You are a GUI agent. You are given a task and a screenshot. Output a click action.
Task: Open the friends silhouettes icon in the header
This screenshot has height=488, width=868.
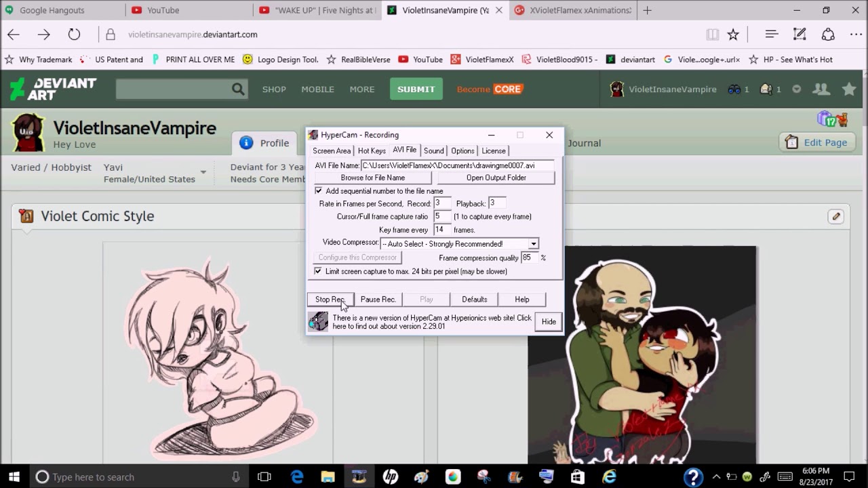(x=821, y=89)
